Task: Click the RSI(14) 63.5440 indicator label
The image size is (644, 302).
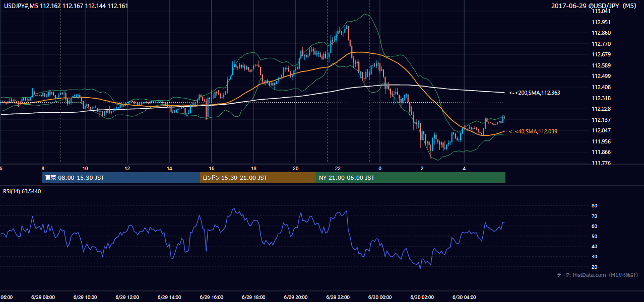Action: 22,191
